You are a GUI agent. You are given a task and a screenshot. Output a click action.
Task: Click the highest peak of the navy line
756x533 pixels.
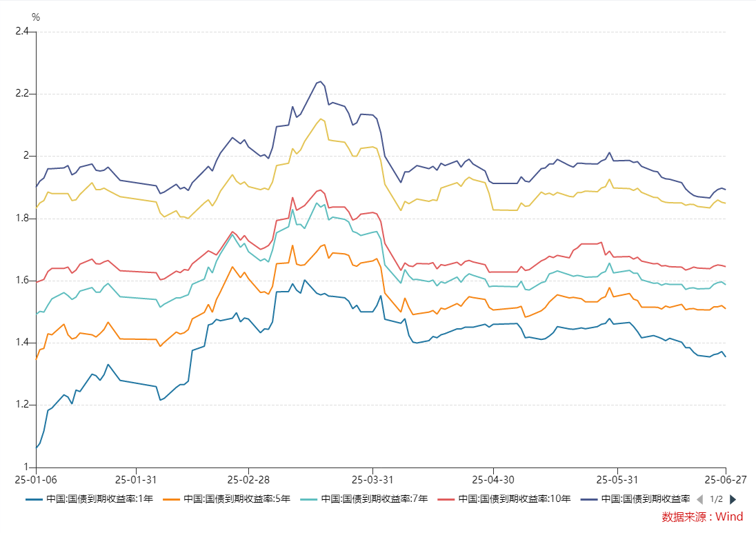coord(320,81)
